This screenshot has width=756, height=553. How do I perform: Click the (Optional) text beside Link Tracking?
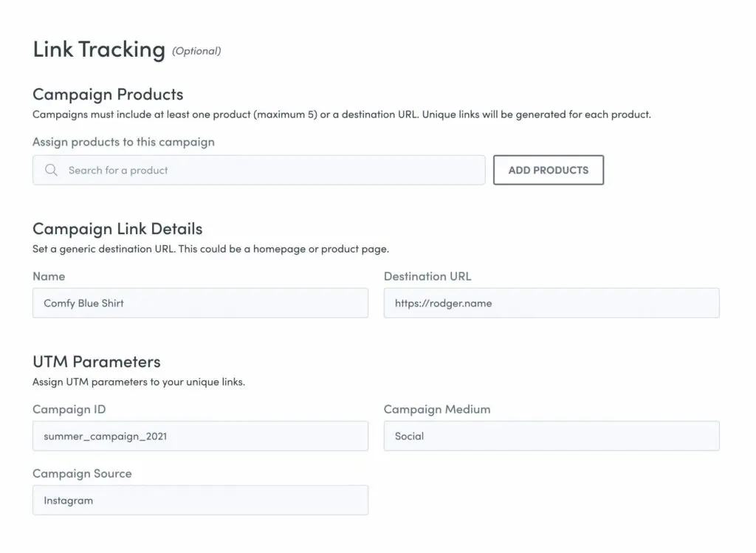point(196,51)
